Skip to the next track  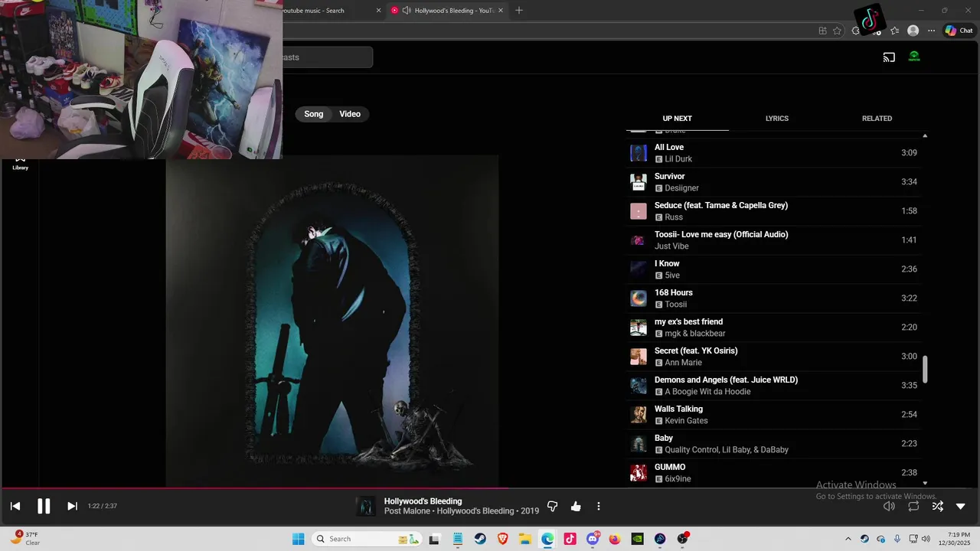72,506
